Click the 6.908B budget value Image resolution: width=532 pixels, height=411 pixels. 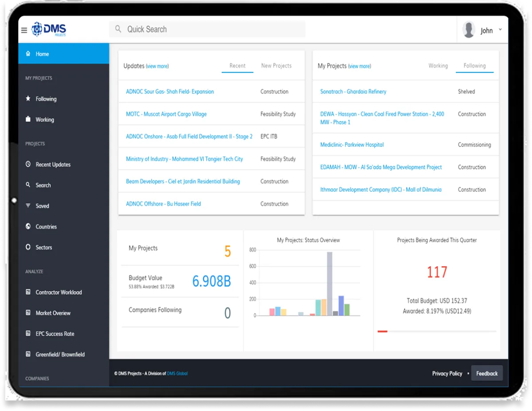tap(211, 281)
